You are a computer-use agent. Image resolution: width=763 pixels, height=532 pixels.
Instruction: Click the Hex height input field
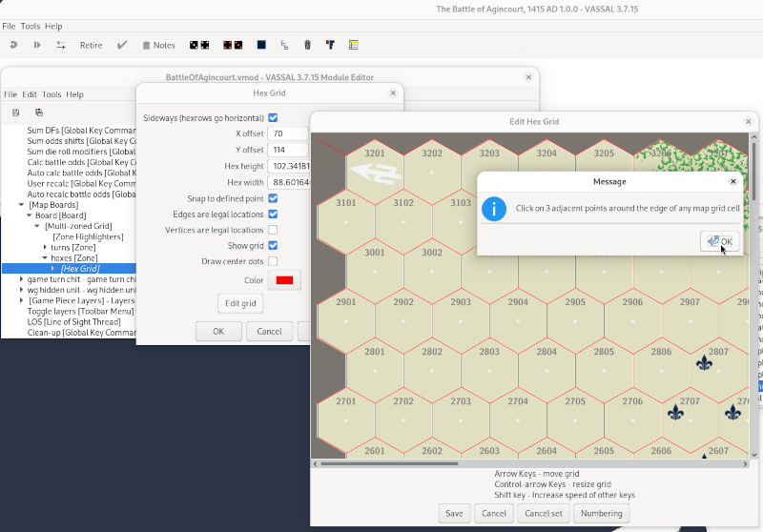click(289, 166)
